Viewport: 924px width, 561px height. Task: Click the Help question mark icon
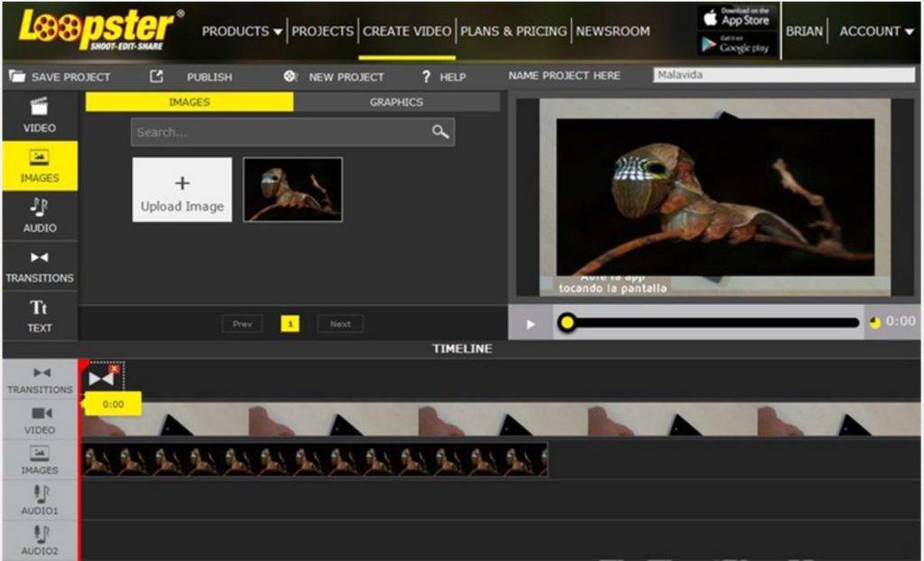(426, 77)
